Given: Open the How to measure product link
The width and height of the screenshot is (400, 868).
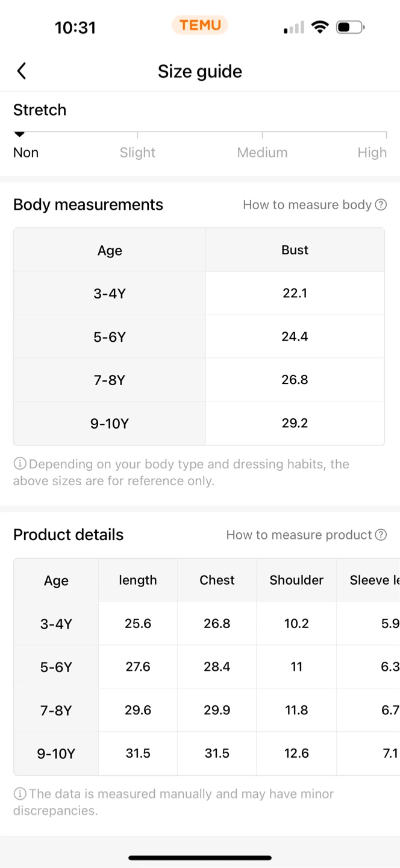Looking at the screenshot, I should (299, 535).
